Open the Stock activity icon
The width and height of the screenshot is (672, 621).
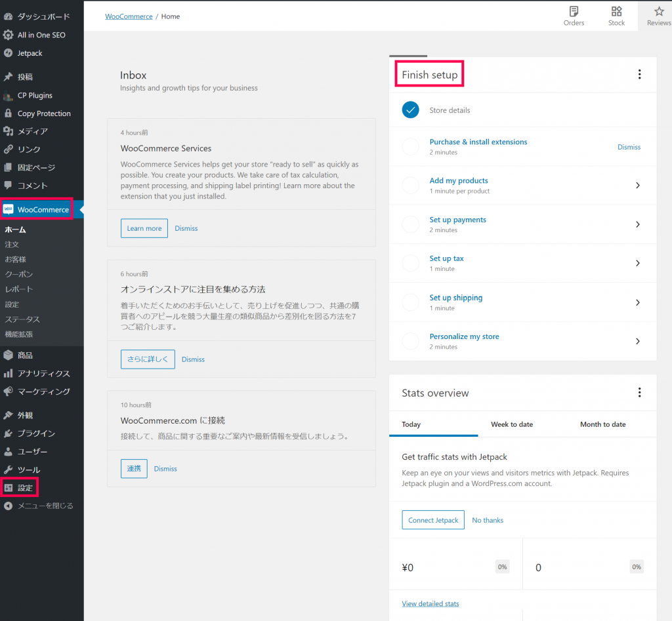tap(616, 12)
